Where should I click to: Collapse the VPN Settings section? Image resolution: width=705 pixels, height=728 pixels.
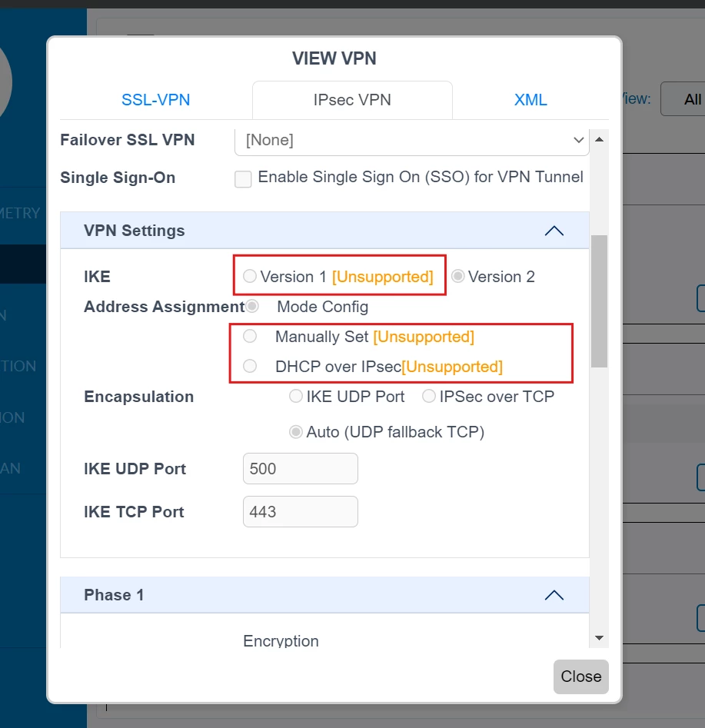554,231
